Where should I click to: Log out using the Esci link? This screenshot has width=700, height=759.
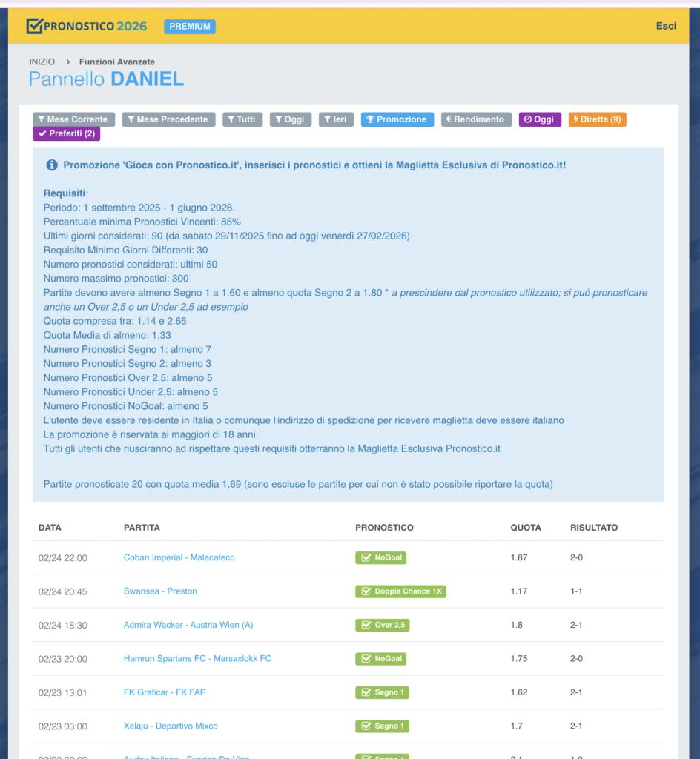[x=665, y=26]
